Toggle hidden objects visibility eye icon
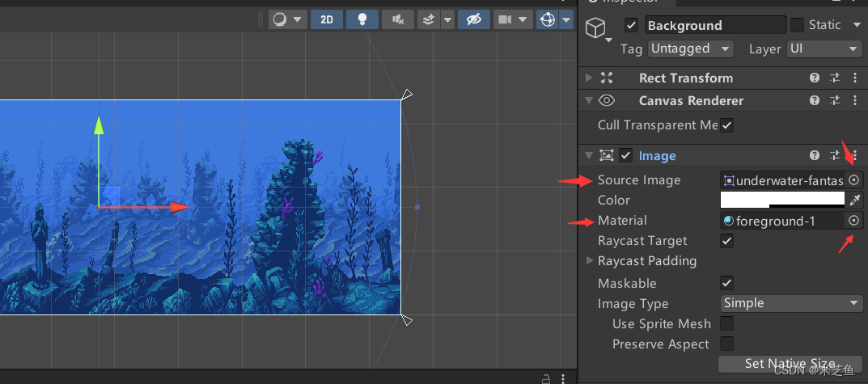 474,19
